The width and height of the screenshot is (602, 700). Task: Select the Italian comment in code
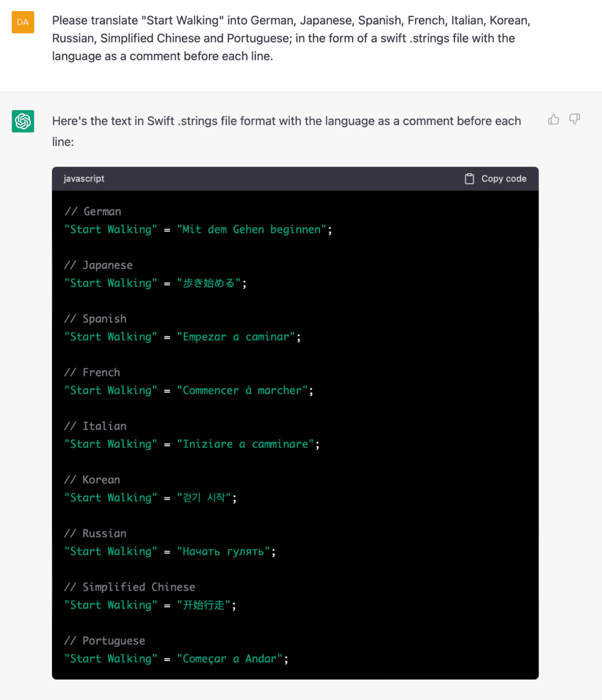pos(95,426)
